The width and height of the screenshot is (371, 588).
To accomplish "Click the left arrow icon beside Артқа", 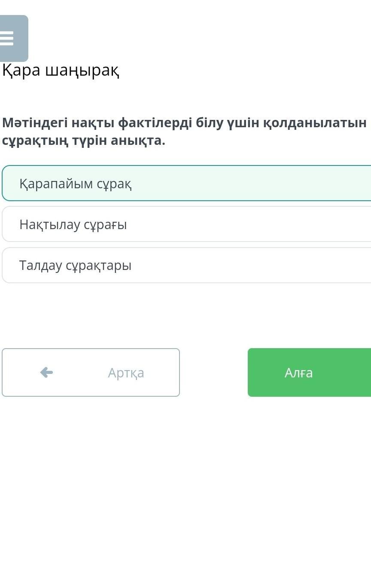I will 46,372.
